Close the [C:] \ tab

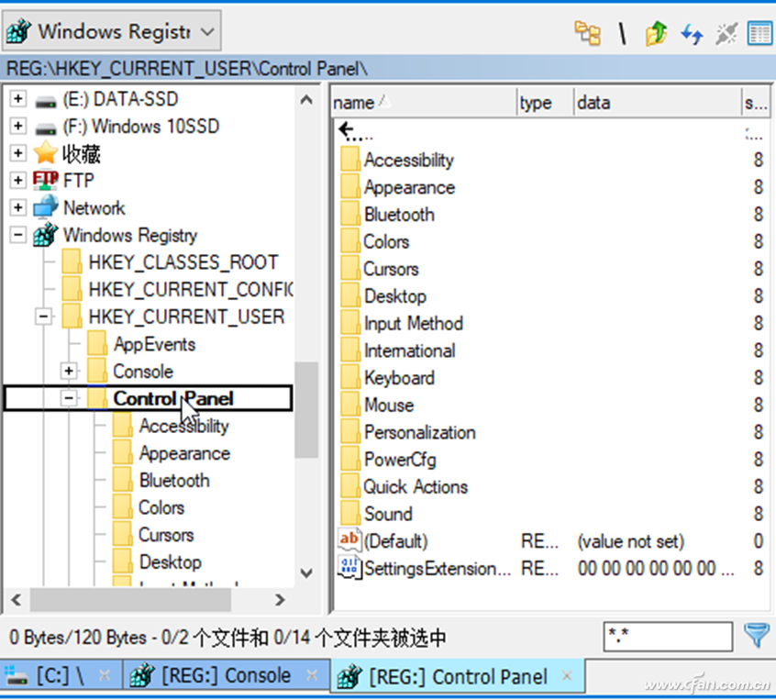point(105,674)
